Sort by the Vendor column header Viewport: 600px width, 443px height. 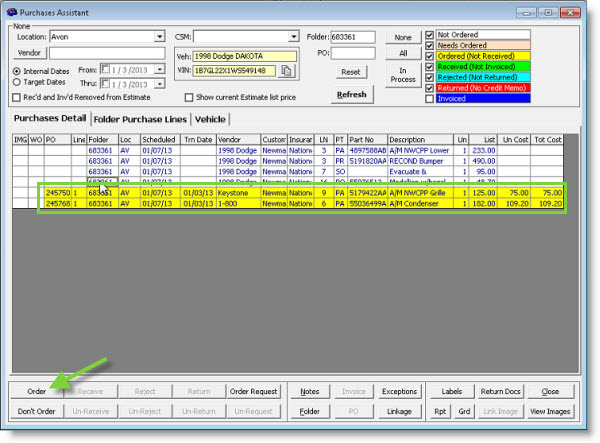238,140
